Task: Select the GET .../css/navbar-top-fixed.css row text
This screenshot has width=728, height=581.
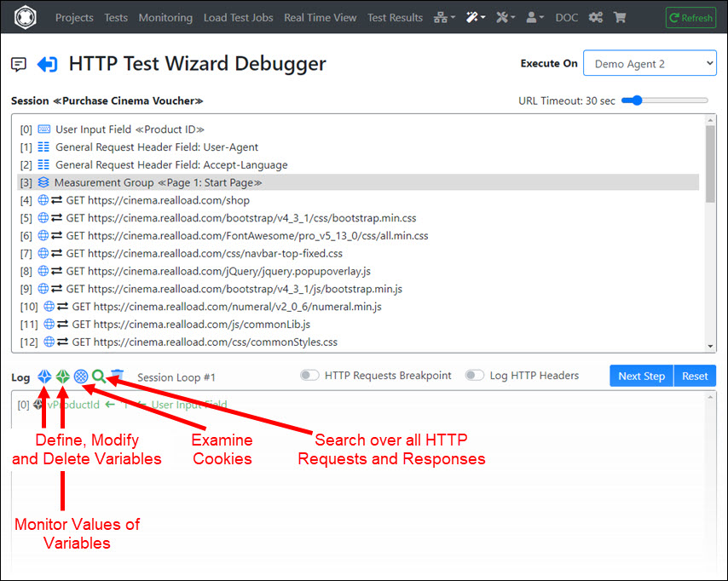Action: 205,253
